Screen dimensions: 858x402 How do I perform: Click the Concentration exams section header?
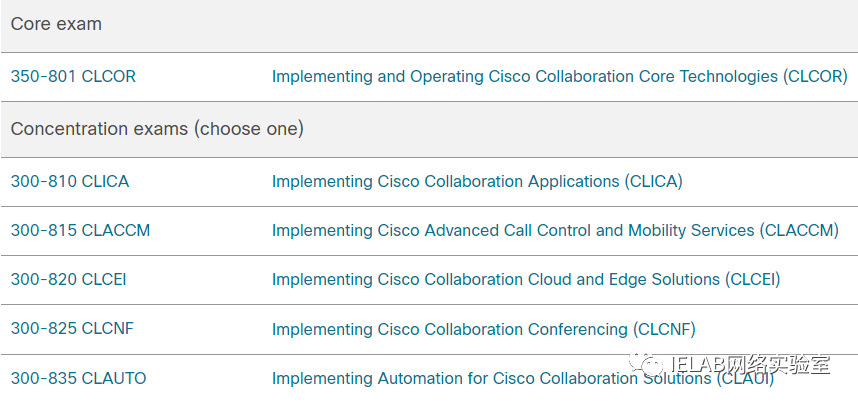[429, 130]
